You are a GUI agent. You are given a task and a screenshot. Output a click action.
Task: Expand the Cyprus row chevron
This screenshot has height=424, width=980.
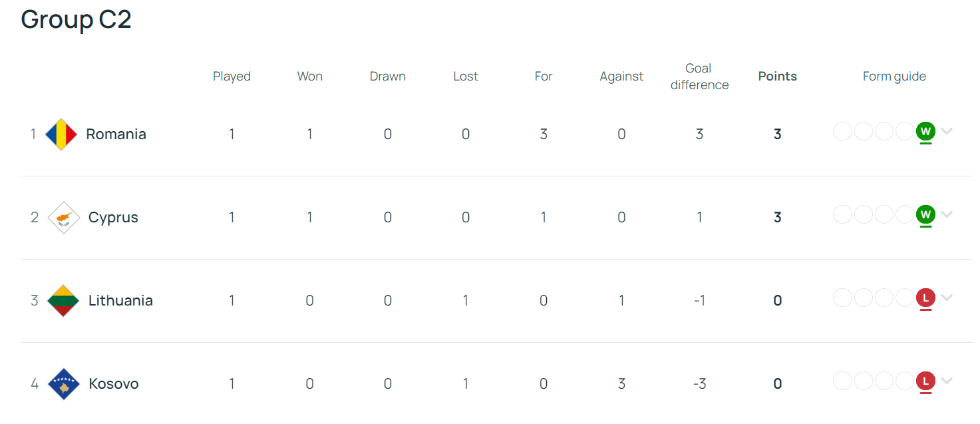tap(947, 214)
